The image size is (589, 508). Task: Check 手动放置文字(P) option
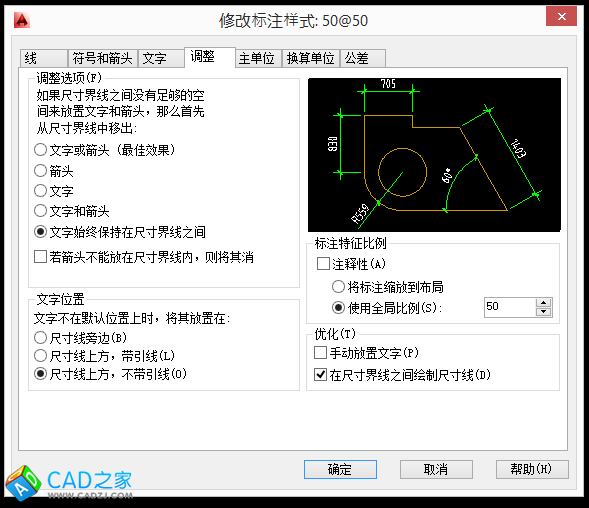(x=320, y=353)
